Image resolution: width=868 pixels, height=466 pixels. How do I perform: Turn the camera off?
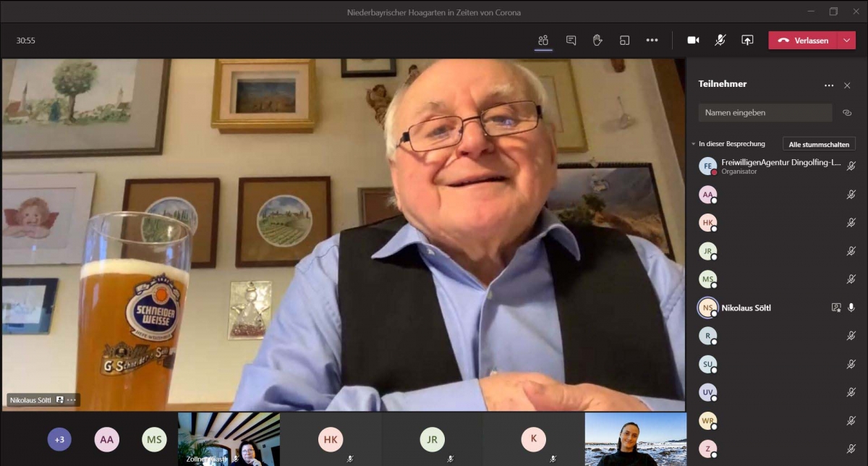[693, 41]
